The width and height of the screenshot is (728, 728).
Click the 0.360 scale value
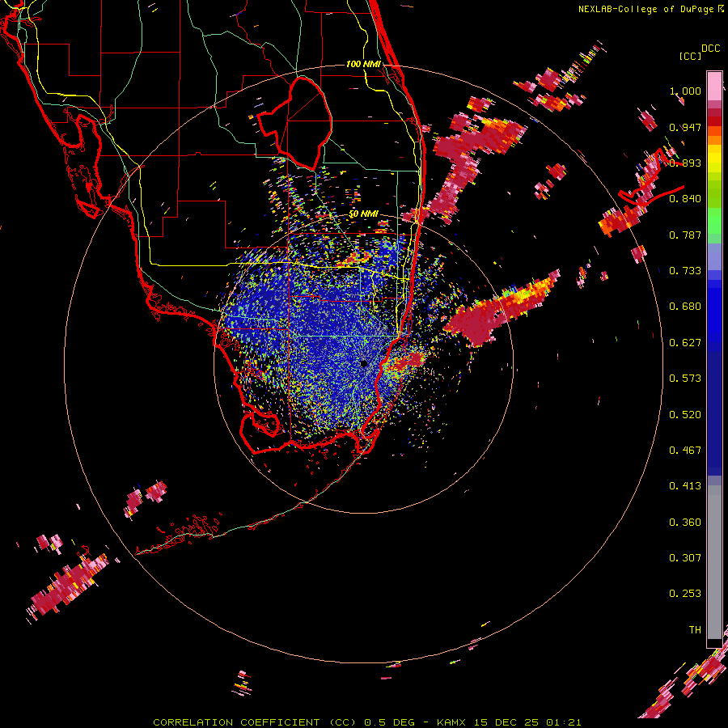pyautogui.click(x=685, y=523)
